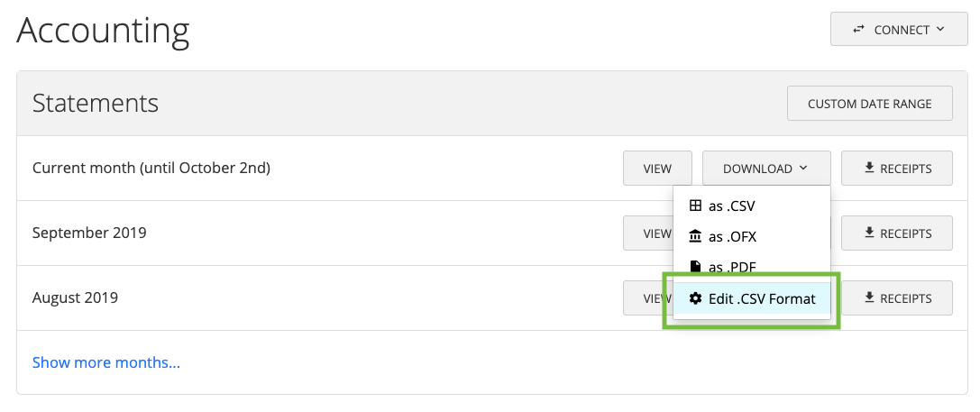The width and height of the screenshot is (980, 412).
Task: Open Edit .CSV Format from the menu
Action: click(x=752, y=298)
